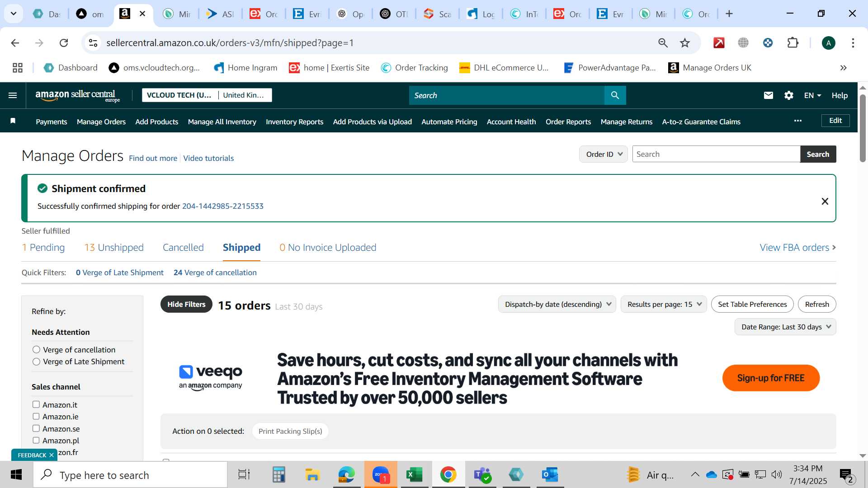Open Microsoft Teams from the taskbar
This screenshot has width=868, height=488.
482,474
